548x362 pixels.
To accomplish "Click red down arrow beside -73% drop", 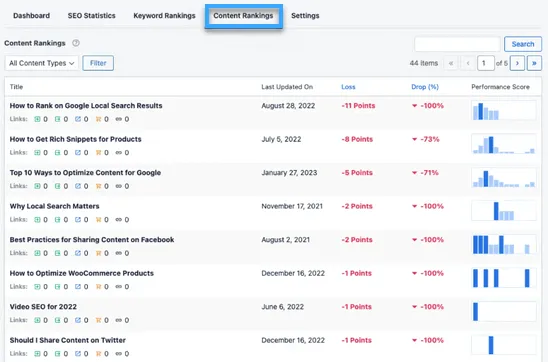I will [414, 139].
